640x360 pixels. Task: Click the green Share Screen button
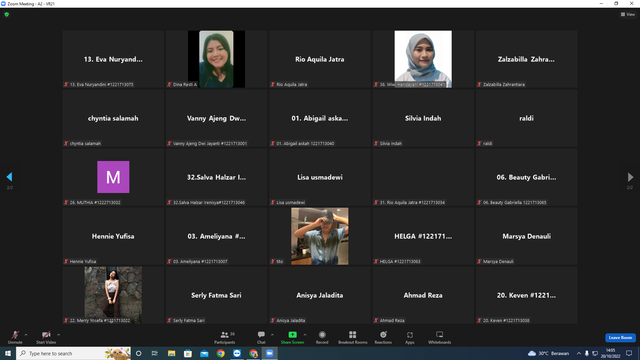tap(292, 337)
